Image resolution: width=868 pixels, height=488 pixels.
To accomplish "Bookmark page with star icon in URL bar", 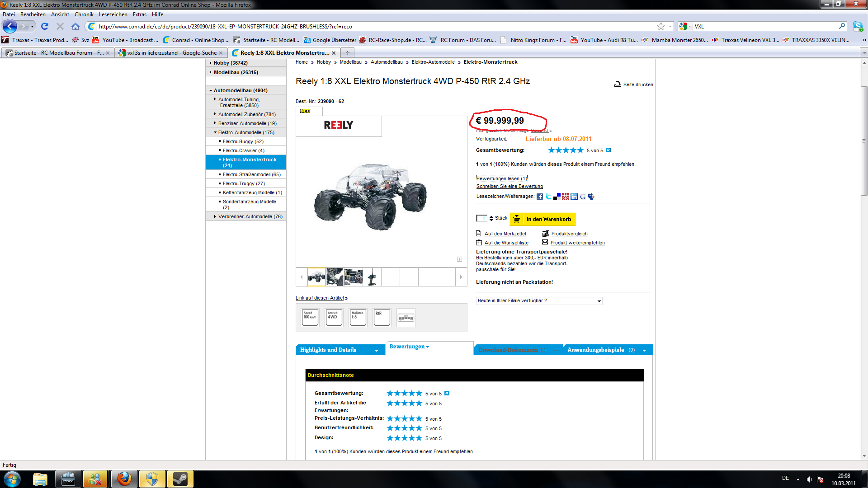I will [x=661, y=26].
